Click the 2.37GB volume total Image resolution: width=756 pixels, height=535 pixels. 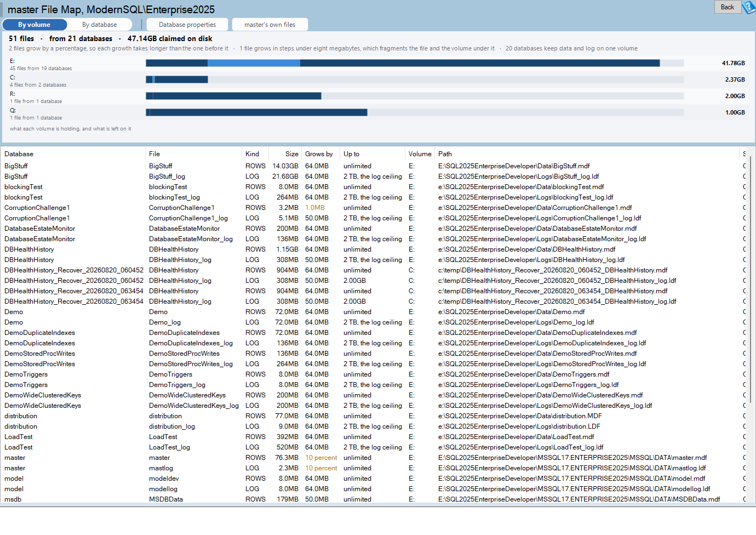click(x=735, y=79)
